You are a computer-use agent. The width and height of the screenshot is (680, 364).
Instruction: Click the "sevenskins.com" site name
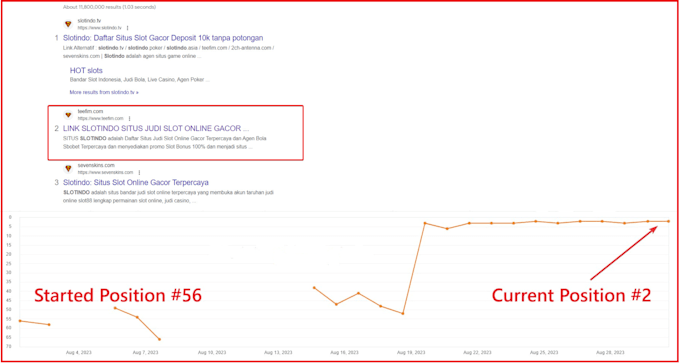point(96,165)
